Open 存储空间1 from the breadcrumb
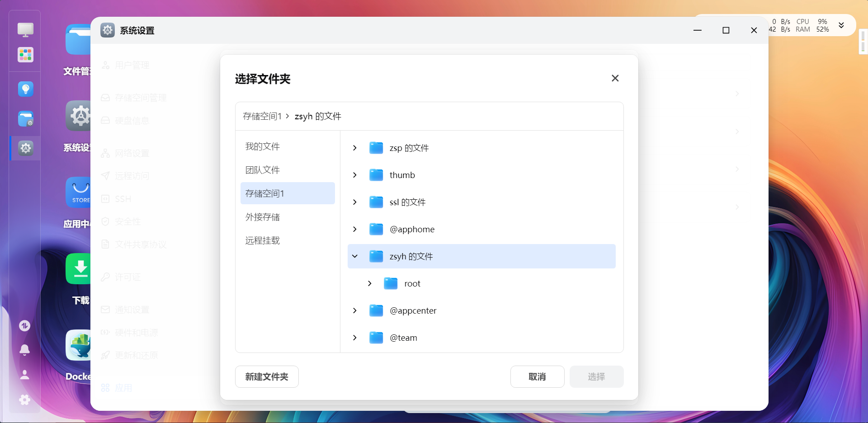Viewport: 868px width, 423px height. tap(262, 116)
